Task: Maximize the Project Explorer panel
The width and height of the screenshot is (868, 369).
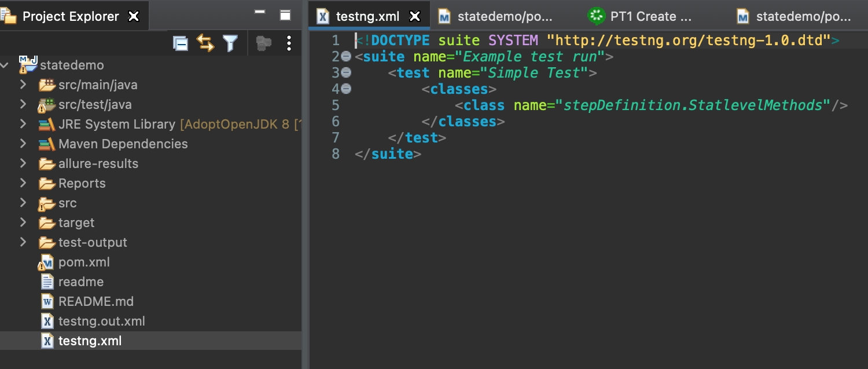Action: pyautogui.click(x=285, y=16)
